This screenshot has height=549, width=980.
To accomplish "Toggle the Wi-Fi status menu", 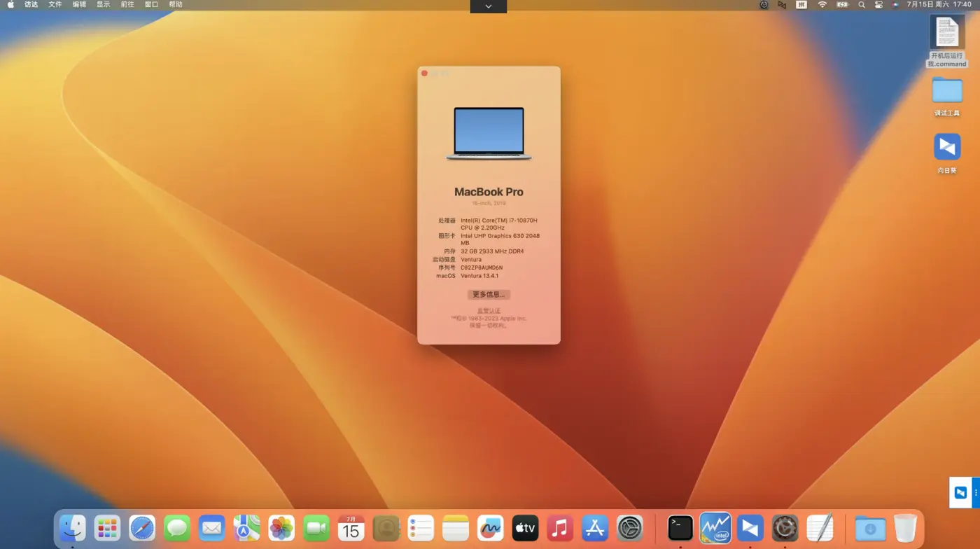I will tap(821, 5).
